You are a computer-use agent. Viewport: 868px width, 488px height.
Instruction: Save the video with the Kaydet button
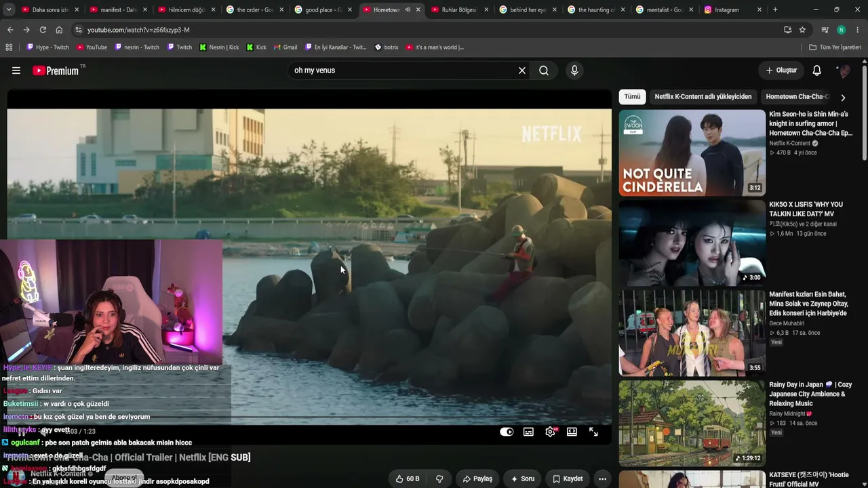click(568, 479)
